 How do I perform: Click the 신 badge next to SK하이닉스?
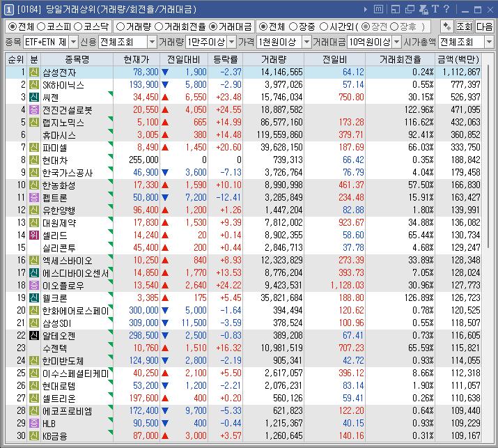(x=34, y=85)
